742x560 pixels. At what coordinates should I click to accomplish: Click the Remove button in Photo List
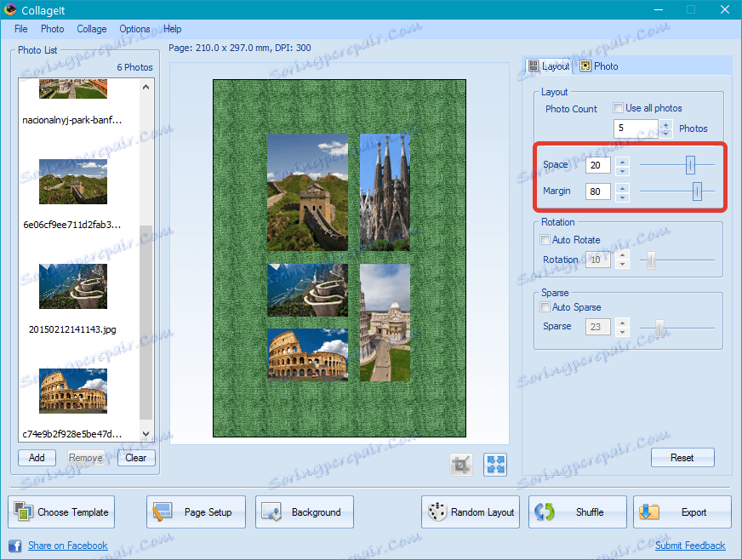coord(86,458)
